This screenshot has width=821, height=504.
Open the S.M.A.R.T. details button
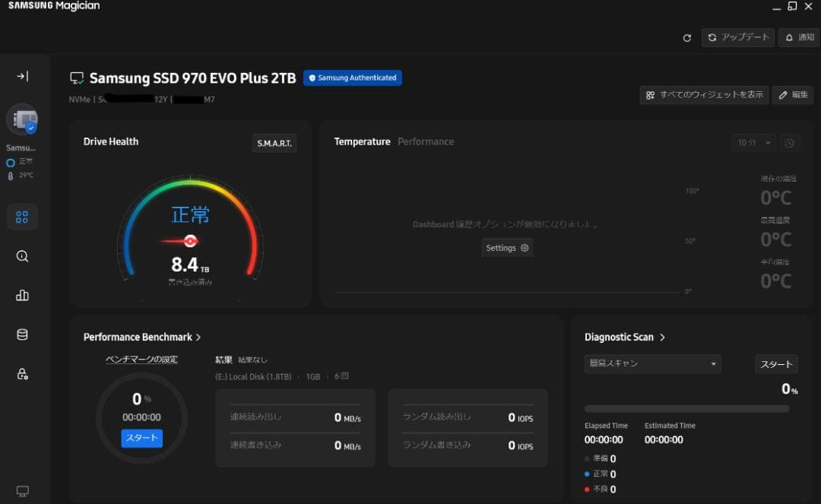274,144
